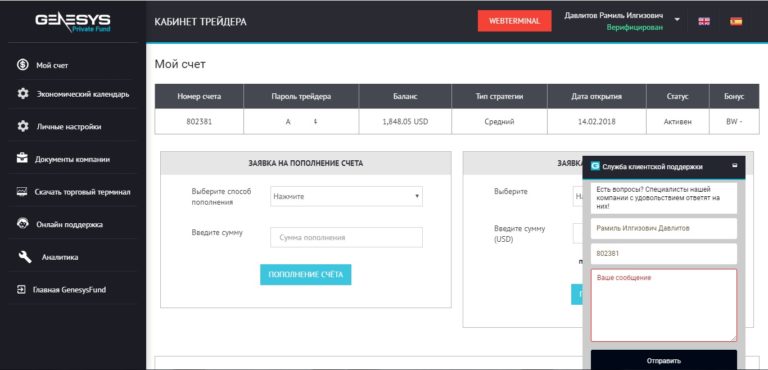768x370 pixels.
Task: Switch language with the UK flag icon
Action: (704, 21)
